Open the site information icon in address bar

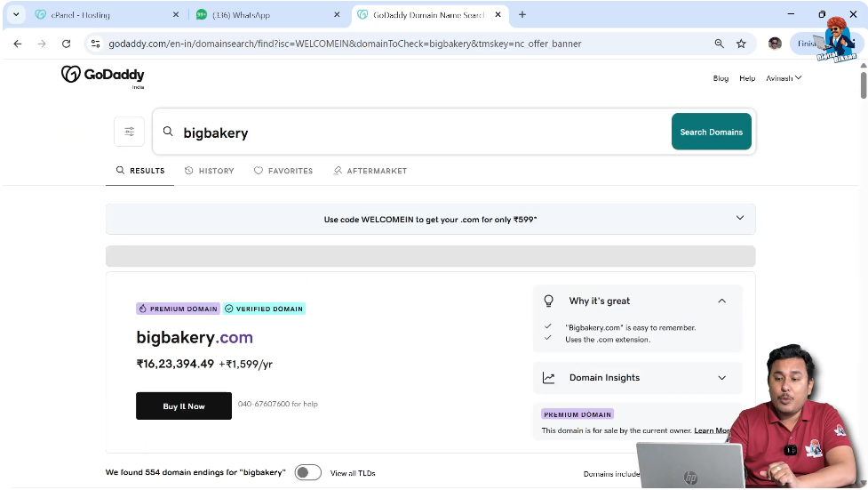click(96, 44)
